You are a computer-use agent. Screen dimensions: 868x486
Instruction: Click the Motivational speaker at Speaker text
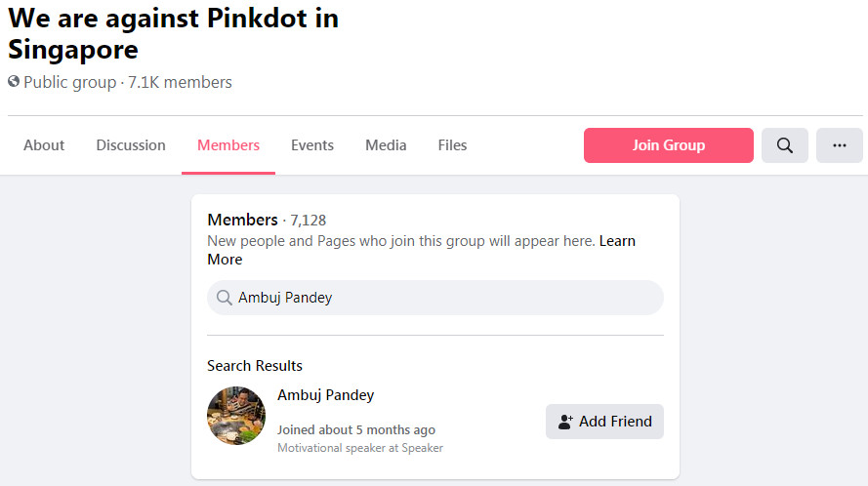(360, 448)
